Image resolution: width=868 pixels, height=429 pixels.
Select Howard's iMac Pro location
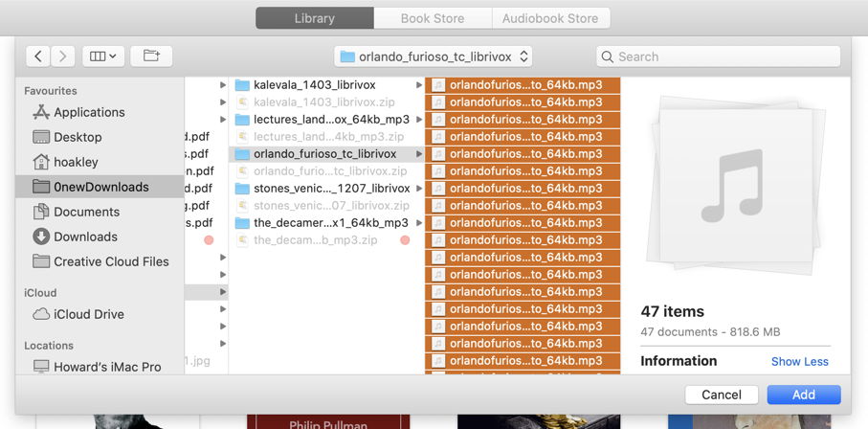point(100,367)
